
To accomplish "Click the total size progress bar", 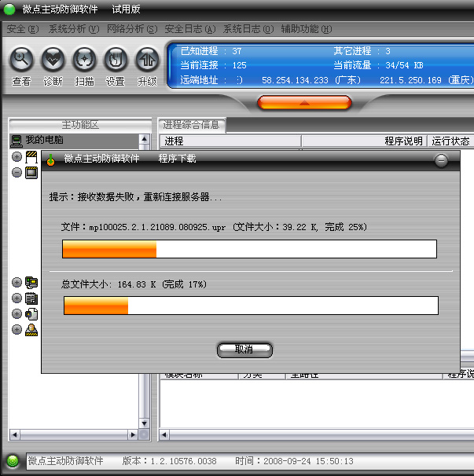I will tap(251, 306).
